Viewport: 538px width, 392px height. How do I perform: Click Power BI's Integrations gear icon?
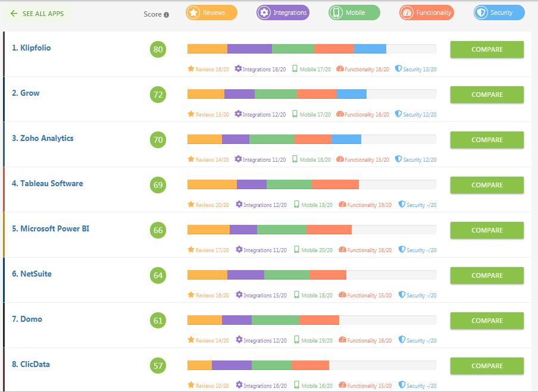click(x=239, y=250)
